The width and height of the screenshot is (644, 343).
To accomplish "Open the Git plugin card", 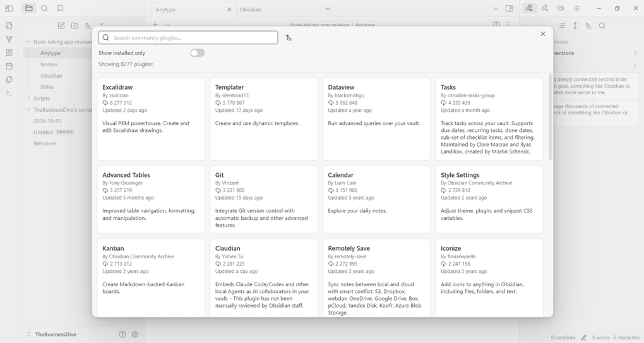I will pos(264,200).
